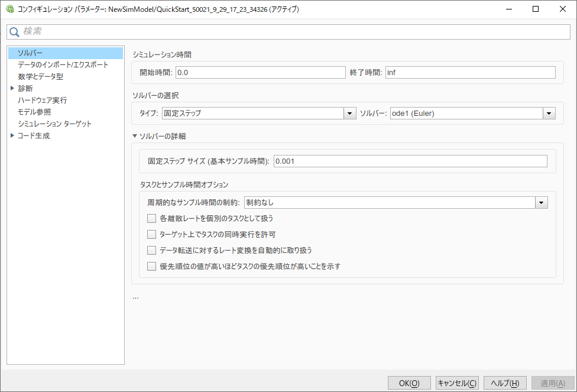The image size is (577, 392).
Task: Check ターゲット上でタスクの同時実行を許可
Action: 151,234
